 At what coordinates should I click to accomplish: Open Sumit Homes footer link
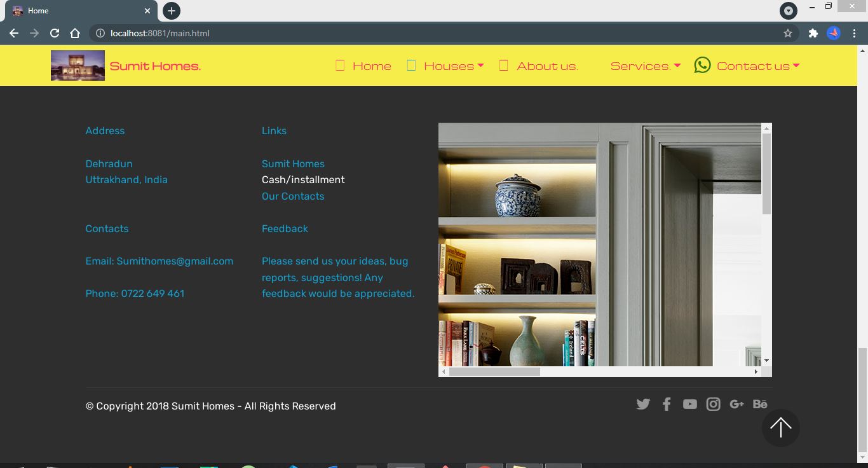point(293,163)
